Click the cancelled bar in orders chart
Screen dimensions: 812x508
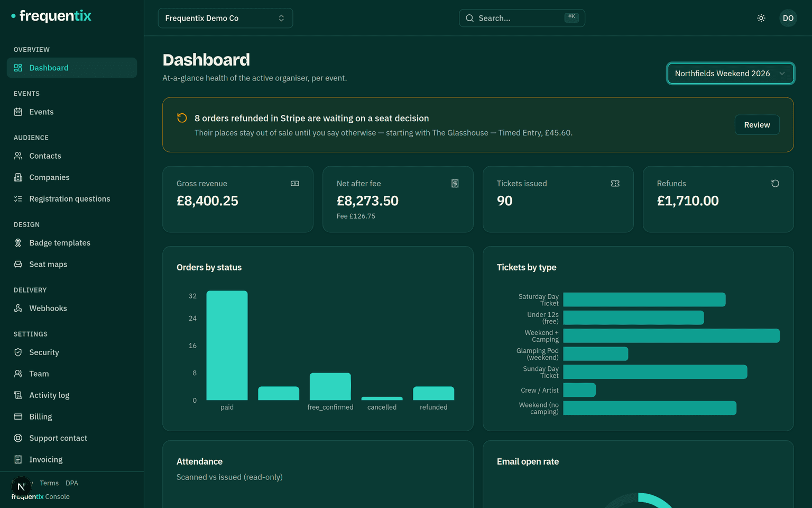pyautogui.click(x=382, y=398)
